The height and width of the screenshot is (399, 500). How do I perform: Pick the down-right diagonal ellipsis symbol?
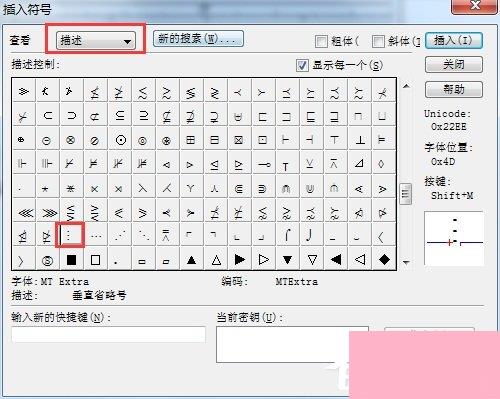(x=144, y=235)
